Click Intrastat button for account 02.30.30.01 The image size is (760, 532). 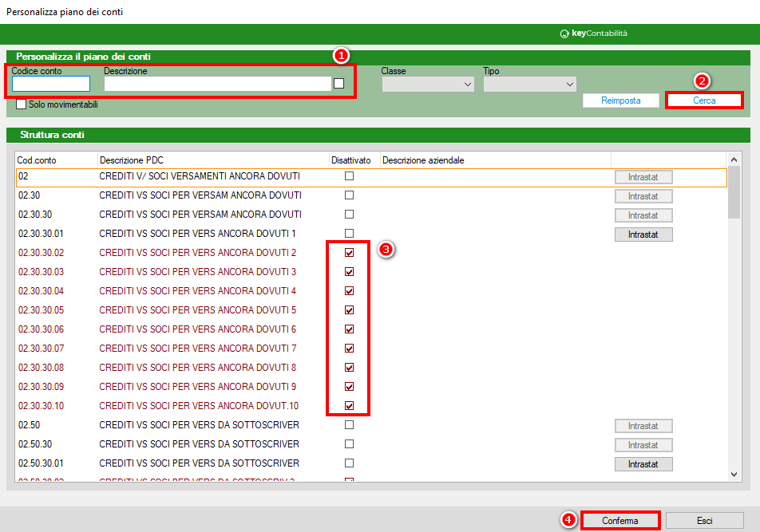coord(643,234)
